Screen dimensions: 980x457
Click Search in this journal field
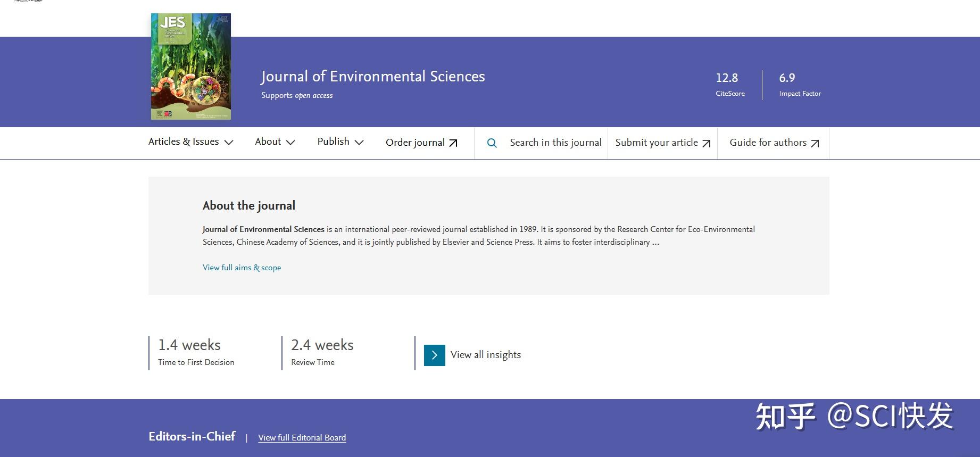tap(555, 143)
